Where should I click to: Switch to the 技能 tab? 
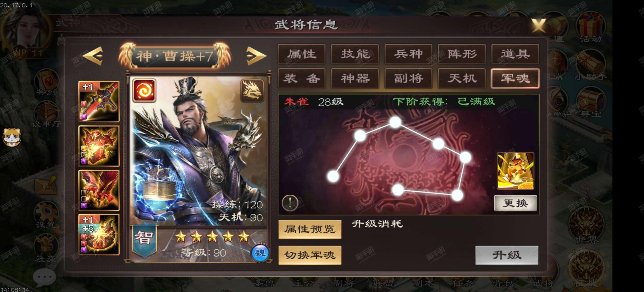(x=355, y=54)
